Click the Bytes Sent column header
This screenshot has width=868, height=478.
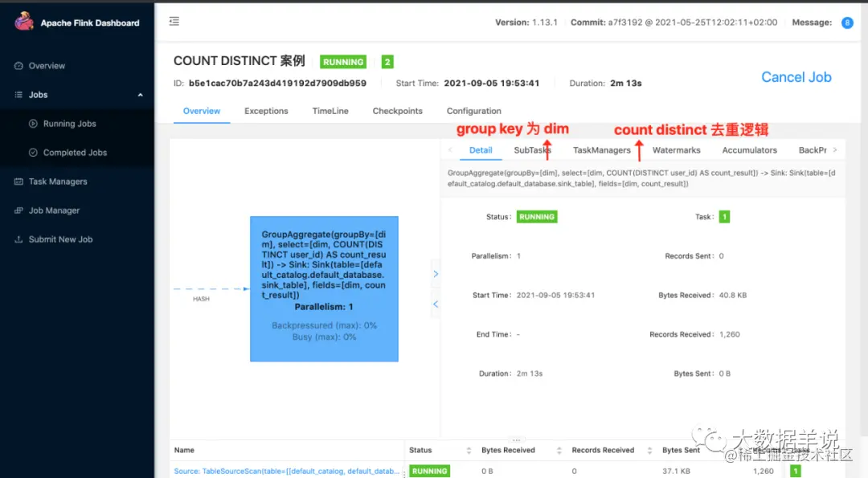681,451
